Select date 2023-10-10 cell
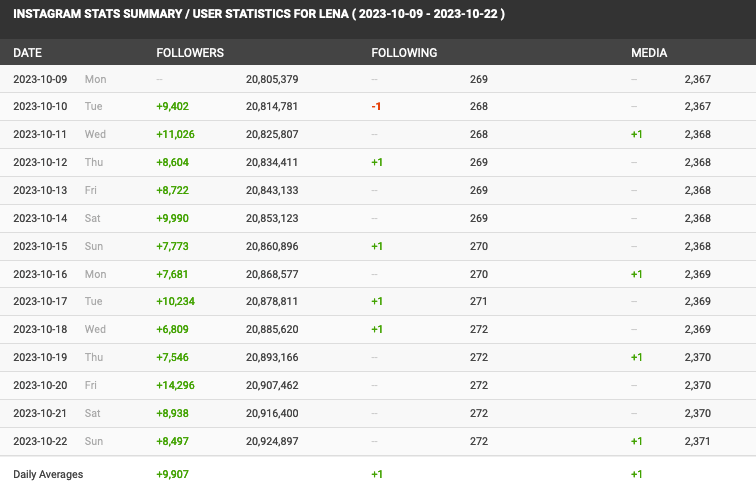Screen dimensions: 756x496 40,106
